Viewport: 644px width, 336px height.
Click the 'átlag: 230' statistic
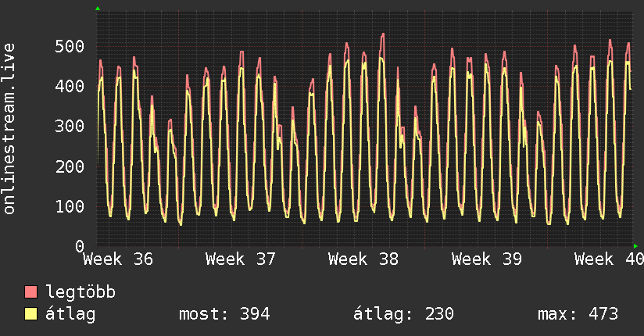coord(404,314)
